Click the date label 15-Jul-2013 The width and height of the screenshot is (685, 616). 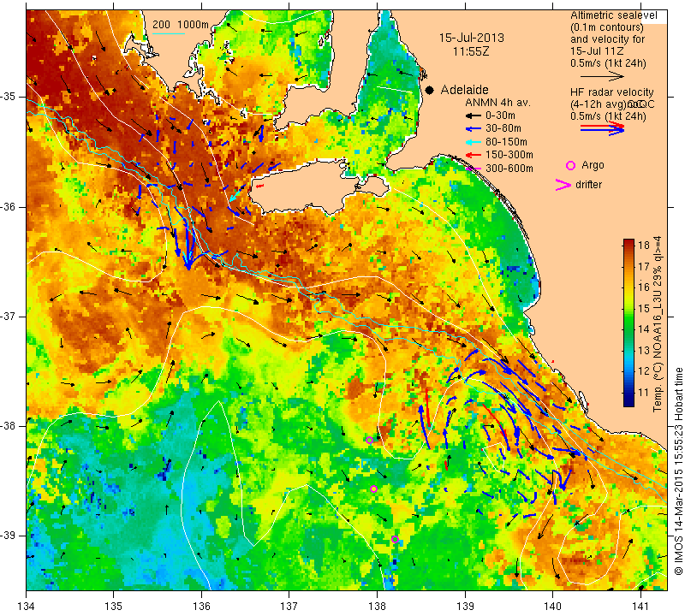click(x=472, y=38)
